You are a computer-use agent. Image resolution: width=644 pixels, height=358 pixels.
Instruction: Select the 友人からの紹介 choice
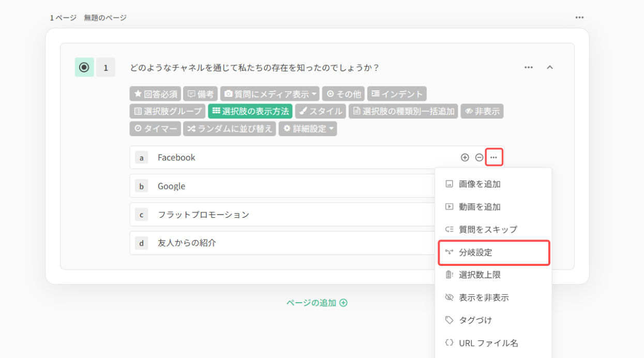[x=187, y=243]
